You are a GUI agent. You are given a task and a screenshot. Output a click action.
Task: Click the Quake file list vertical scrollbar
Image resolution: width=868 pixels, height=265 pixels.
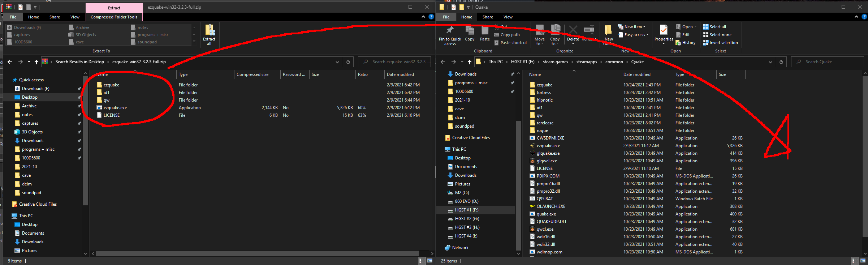[x=865, y=156]
